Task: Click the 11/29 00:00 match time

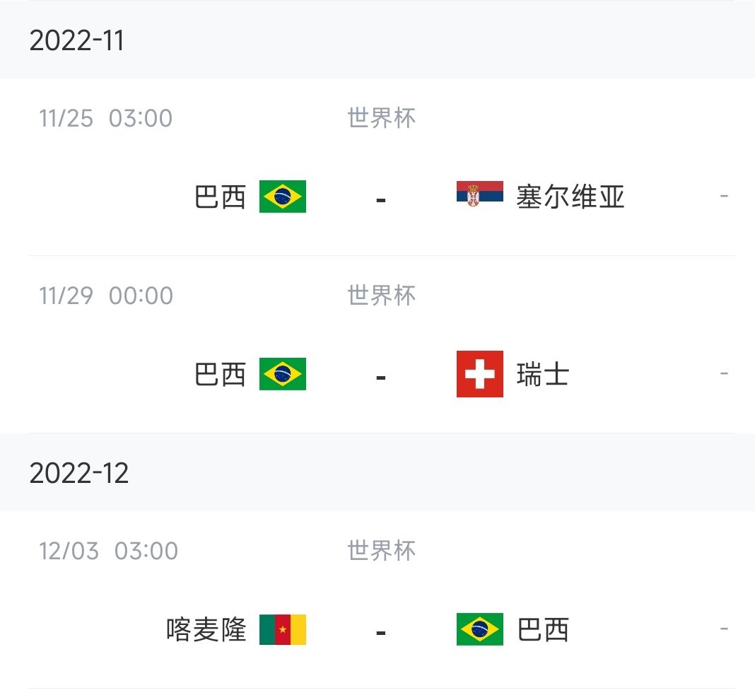Action: (x=105, y=296)
